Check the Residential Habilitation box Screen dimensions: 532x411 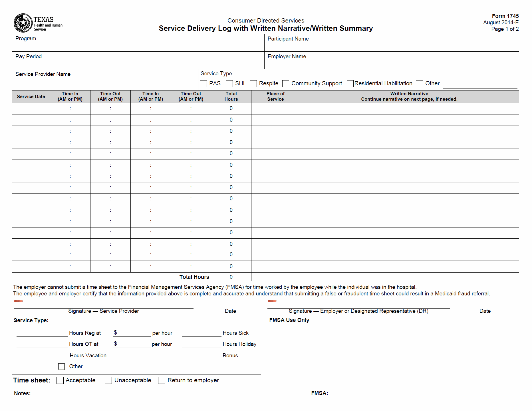coord(350,84)
